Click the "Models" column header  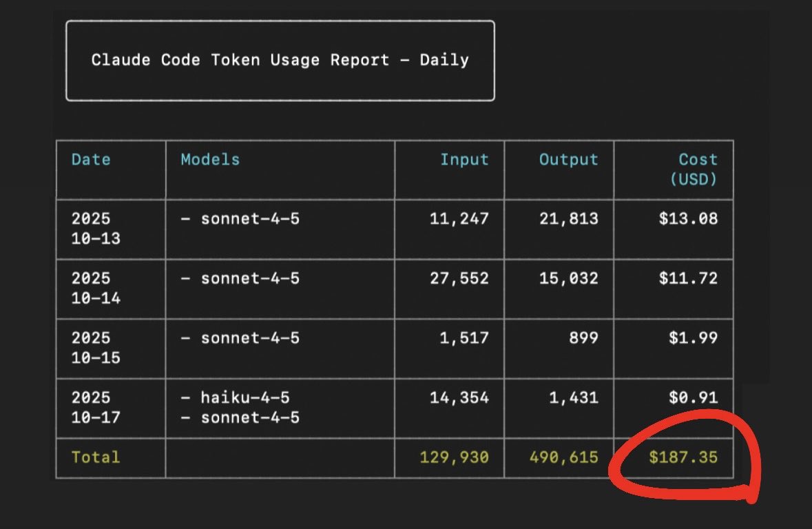pos(210,160)
